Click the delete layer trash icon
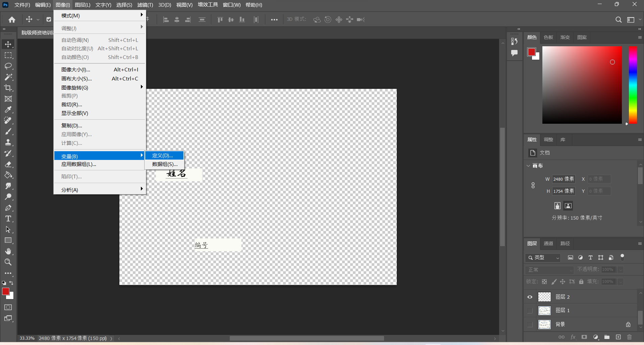The image size is (644, 345). 629,337
